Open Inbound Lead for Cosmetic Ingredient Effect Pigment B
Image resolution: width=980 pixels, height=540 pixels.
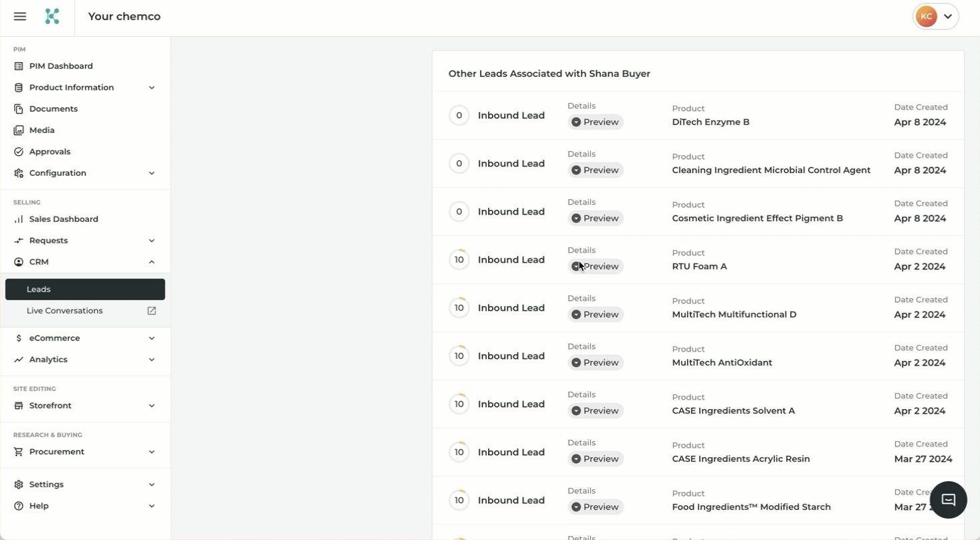pos(511,212)
